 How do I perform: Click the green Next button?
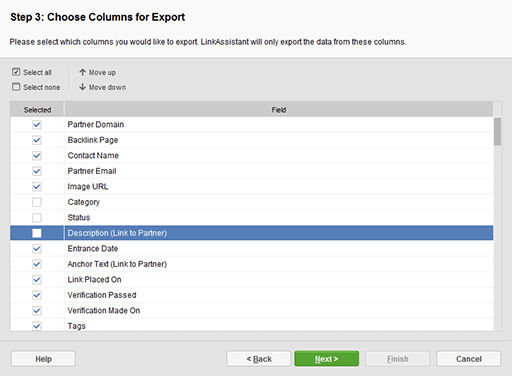(x=327, y=359)
